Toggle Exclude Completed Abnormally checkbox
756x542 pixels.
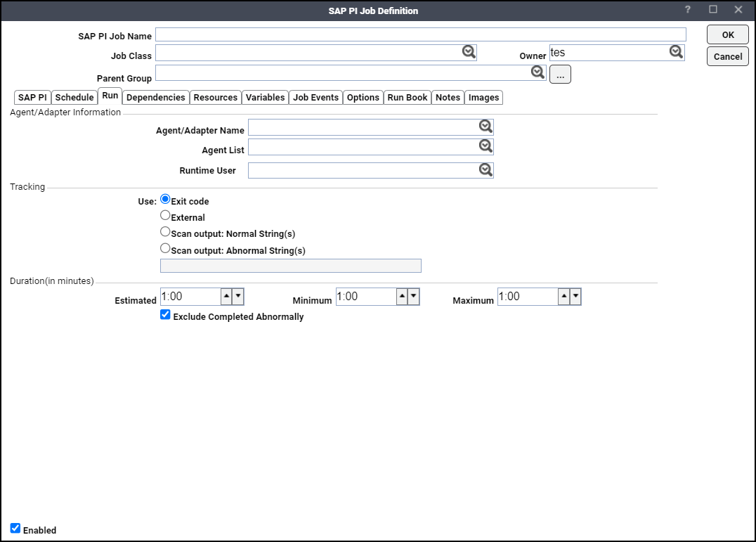coord(165,315)
